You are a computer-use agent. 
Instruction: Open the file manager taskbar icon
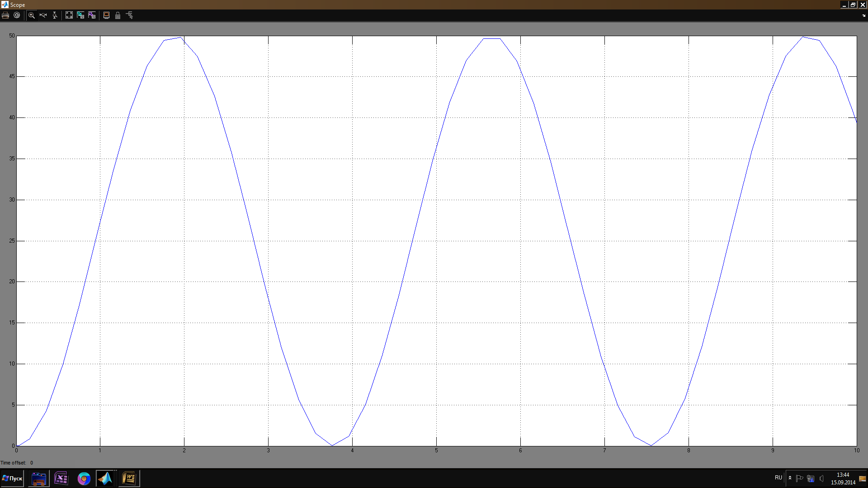[x=39, y=479]
